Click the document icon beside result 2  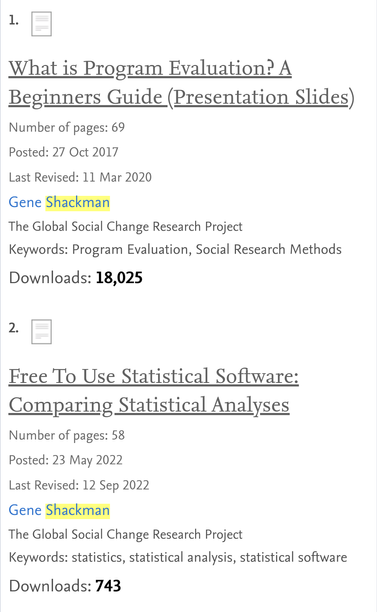(41, 332)
